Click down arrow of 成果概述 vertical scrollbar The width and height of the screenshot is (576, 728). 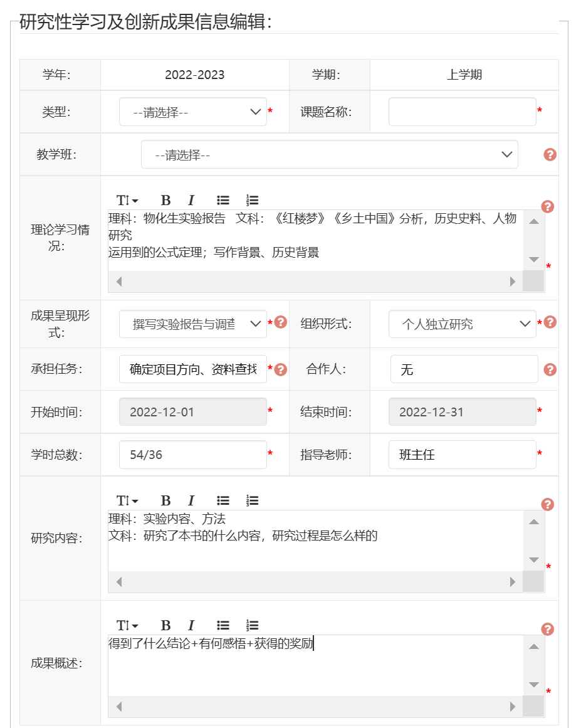click(534, 685)
